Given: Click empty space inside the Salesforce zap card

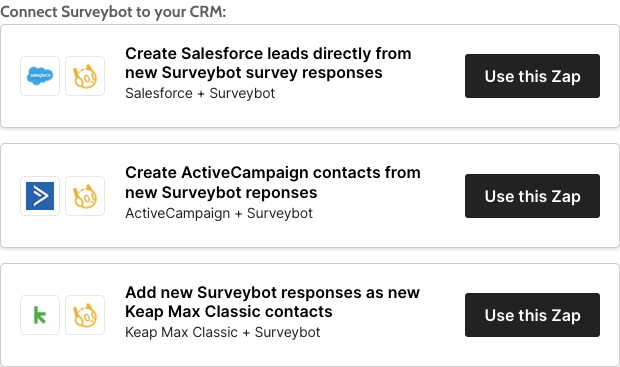Looking at the screenshot, I should pyautogui.click(x=439, y=111).
